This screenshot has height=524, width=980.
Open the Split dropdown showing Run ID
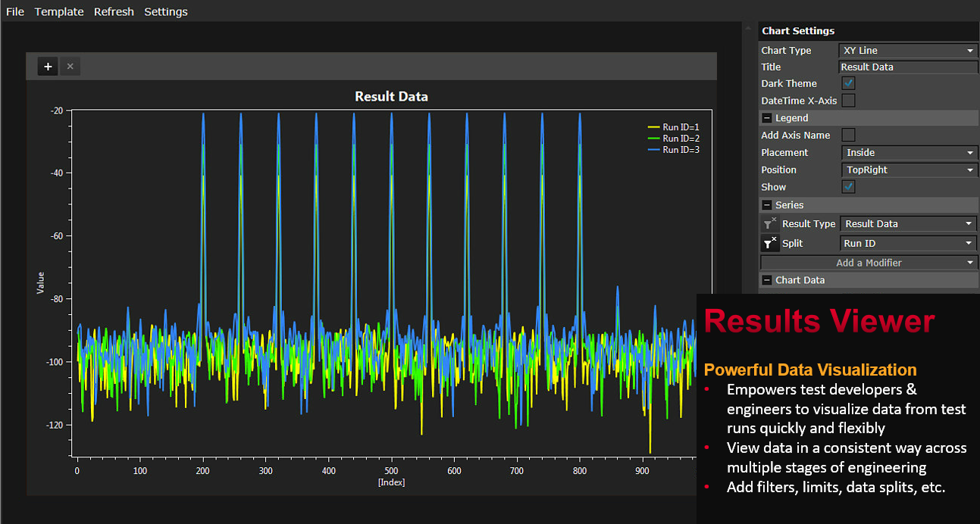pos(908,243)
